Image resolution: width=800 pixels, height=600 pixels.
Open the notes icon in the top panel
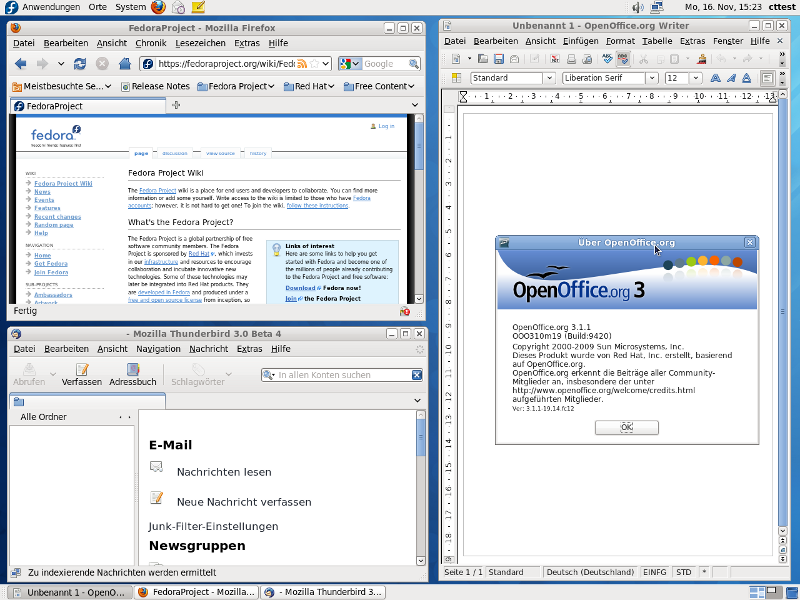(198, 7)
